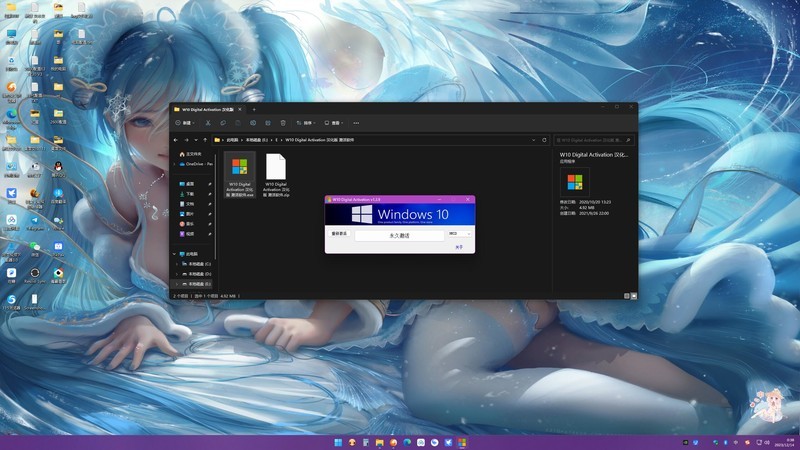Screen dimensions: 800x450
Task: Click the preview pane Windows logo thumbnail
Action: (x=574, y=182)
